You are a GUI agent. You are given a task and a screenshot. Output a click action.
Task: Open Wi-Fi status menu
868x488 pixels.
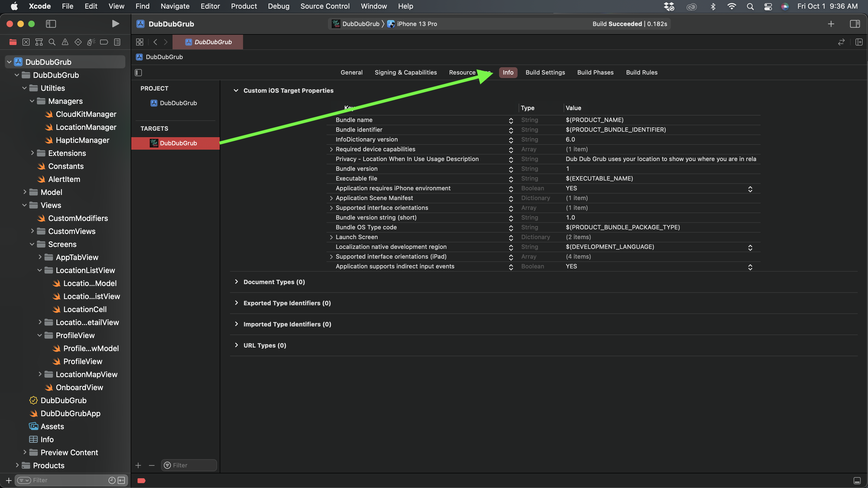(732, 7)
